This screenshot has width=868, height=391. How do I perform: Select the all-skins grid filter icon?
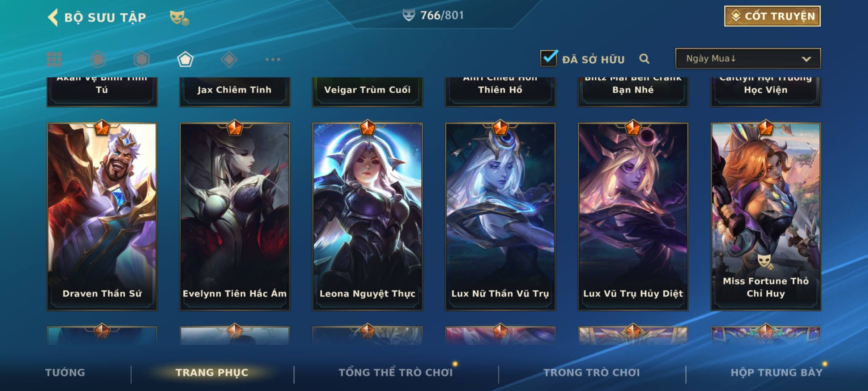[54, 59]
